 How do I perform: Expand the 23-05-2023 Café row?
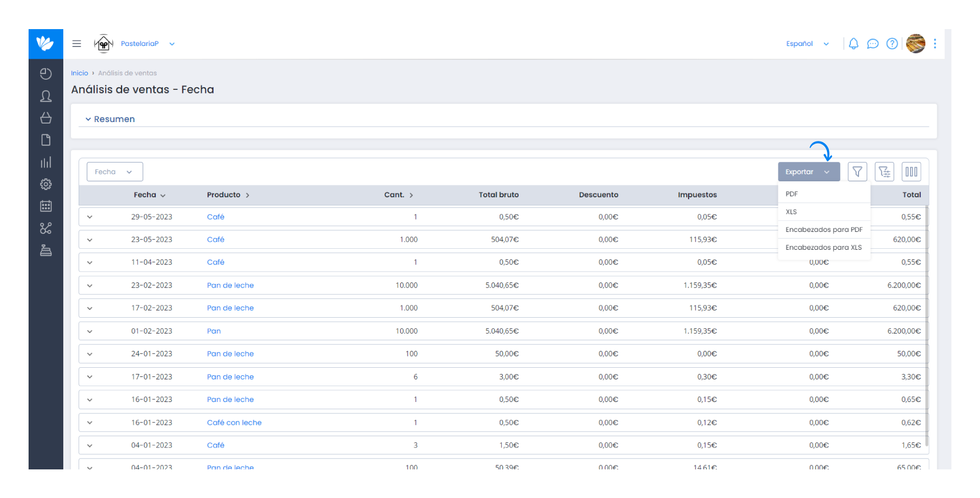(x=90, y=240)
